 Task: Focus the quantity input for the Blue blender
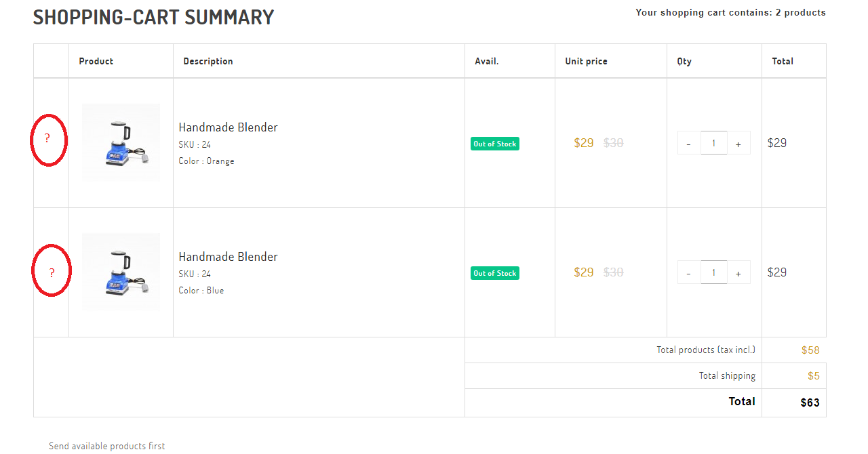(713, 272)
